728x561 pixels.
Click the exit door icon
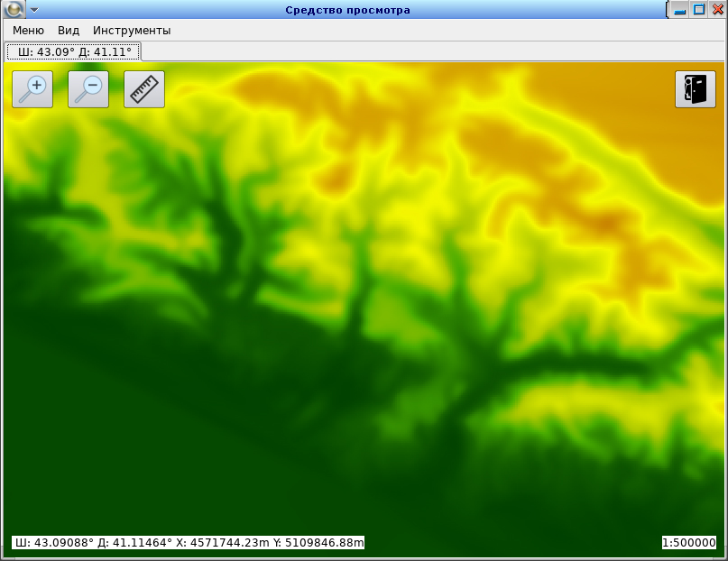[x=695, y=89]
